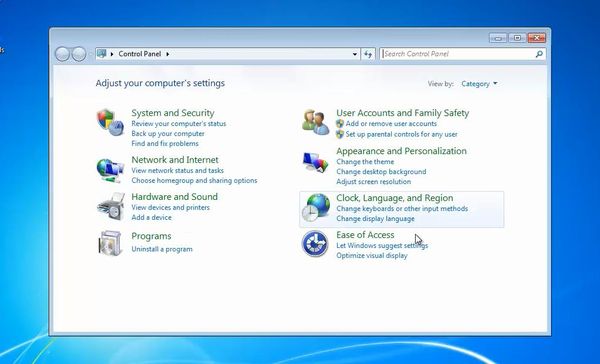The image size is (600, 364).
Task: Click View devices and printers
Action: [x=171, y=207]
